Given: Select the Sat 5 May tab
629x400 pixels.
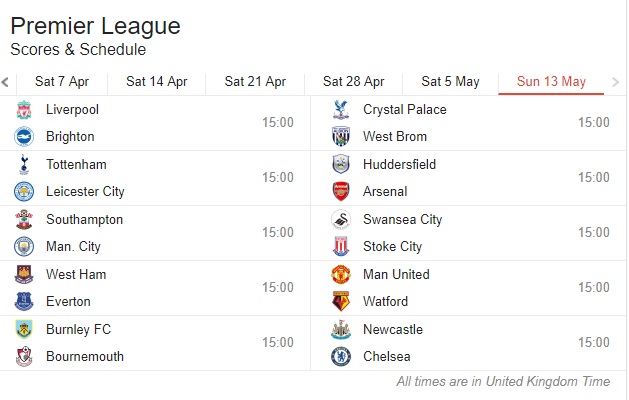Looking at the screenshot, I should [450, 82].
